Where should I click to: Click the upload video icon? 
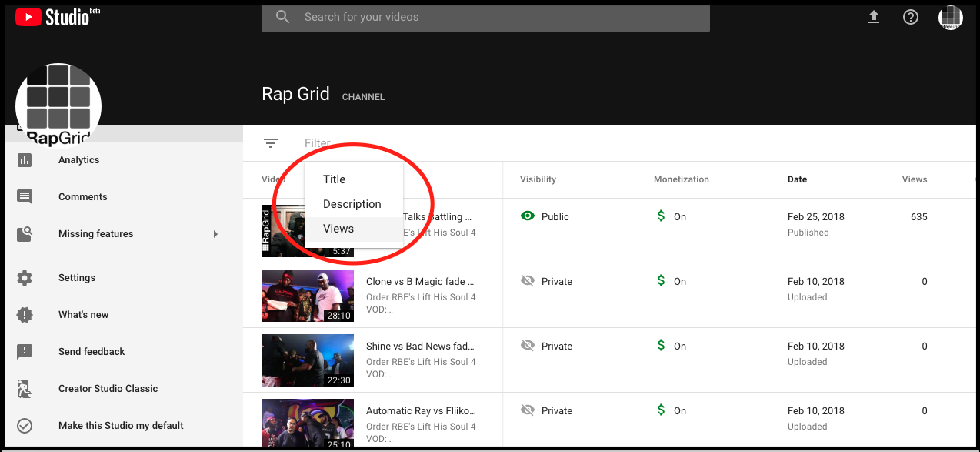point(874,16)
